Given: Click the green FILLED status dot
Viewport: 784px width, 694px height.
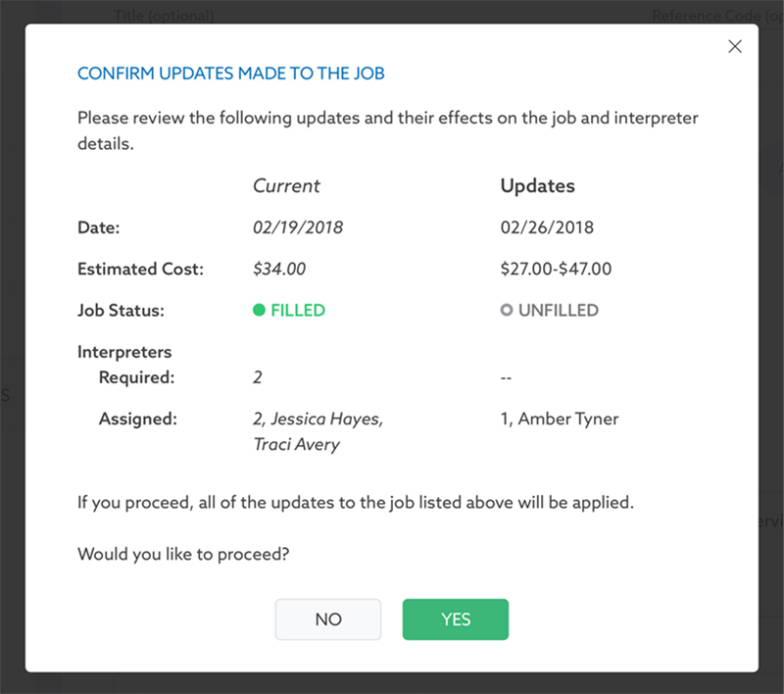Looking at the screenshot, I should coord(258,310).
